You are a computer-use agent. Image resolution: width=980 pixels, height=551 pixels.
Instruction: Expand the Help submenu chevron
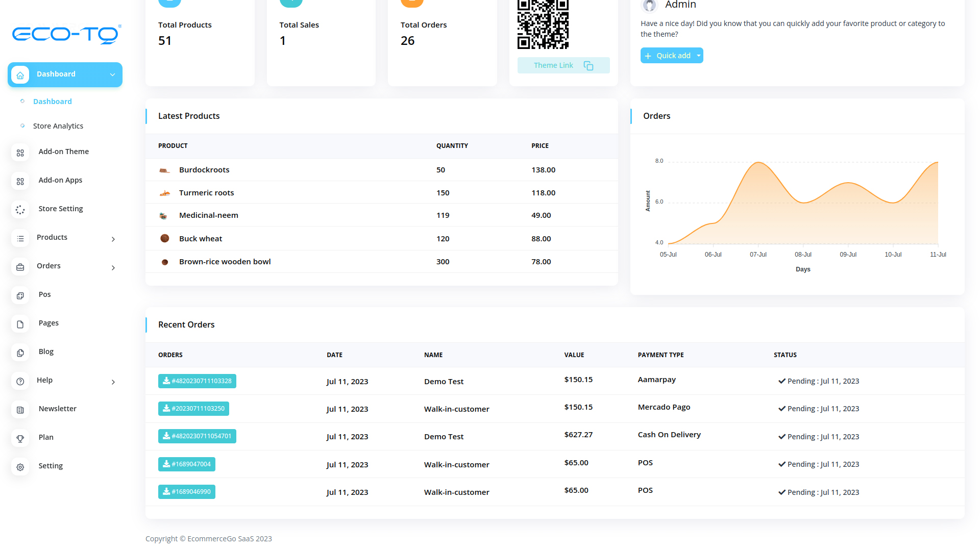click(x=113, y=382)
